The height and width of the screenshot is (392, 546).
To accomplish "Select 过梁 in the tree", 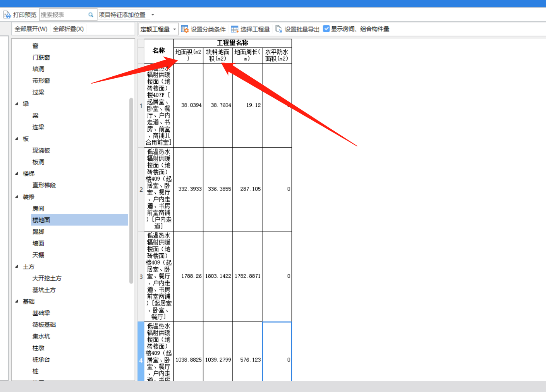I will 38,92.
